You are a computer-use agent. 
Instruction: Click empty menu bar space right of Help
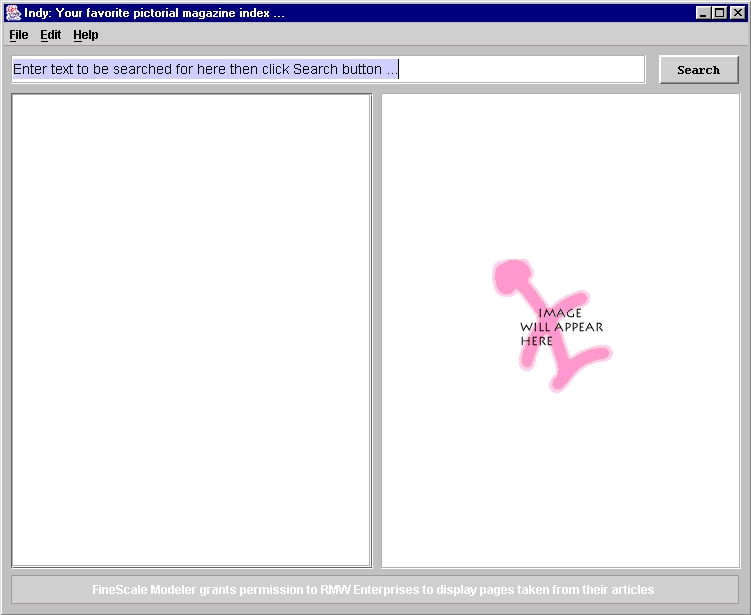coord(400,35)
